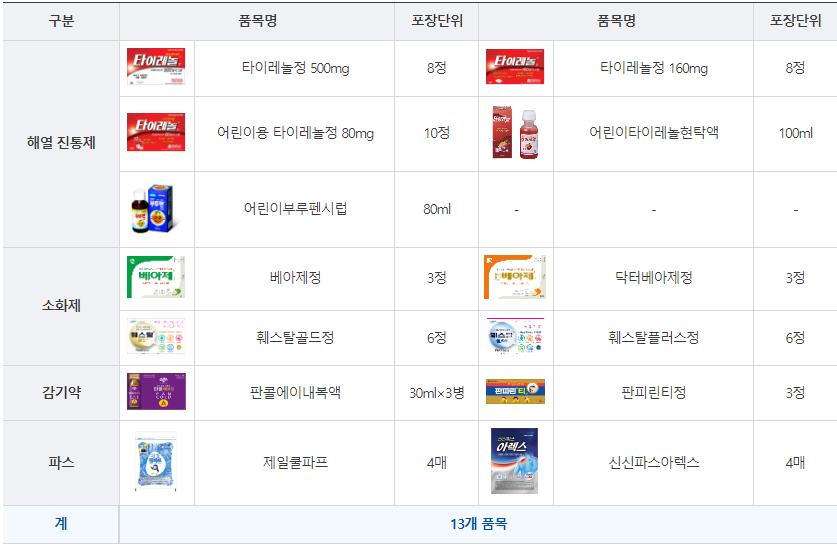Image resolution: width=837 pixels, height=547 pixels.
Task: Select the 판피린티정 package image
Action: 515,391
